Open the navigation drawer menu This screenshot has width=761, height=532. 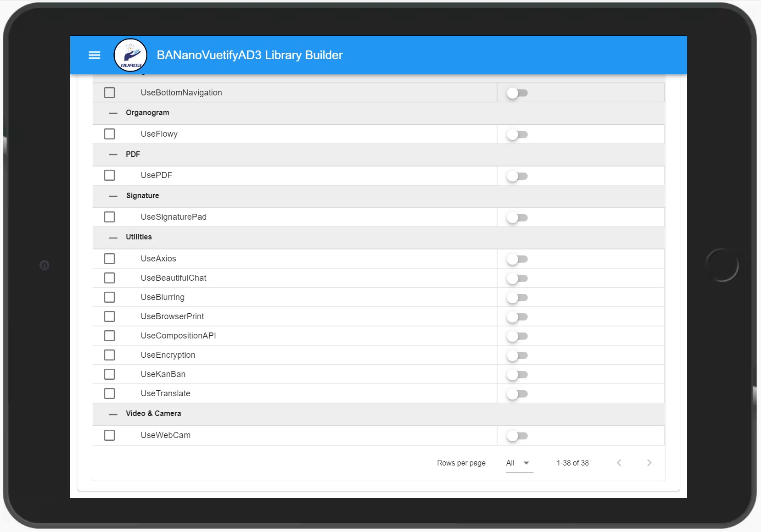click(94, 55)
